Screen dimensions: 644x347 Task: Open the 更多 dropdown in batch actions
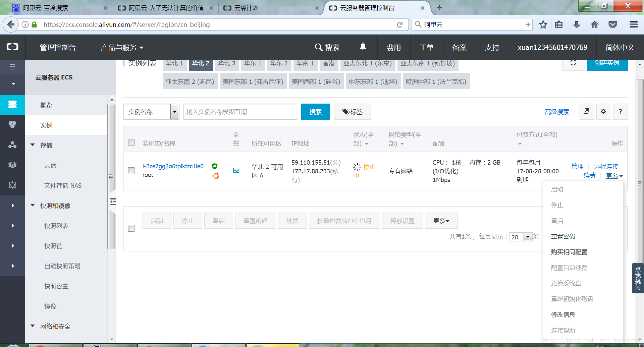[441, 221]
